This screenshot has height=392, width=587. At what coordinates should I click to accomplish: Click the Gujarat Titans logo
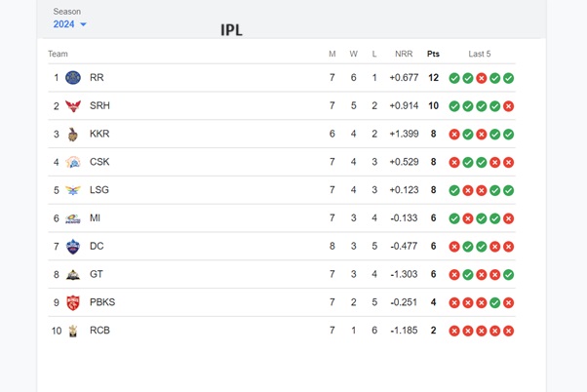73,275
